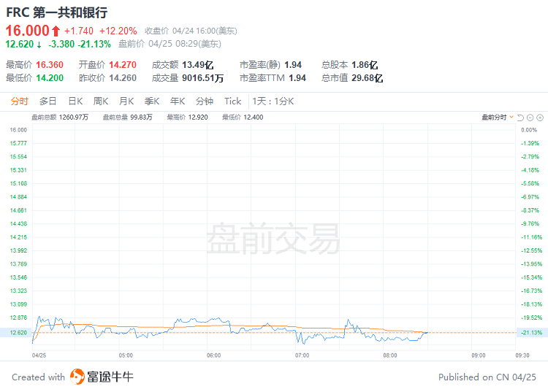Click the +12.20% change value
The image size is (548, 392).
118,31
